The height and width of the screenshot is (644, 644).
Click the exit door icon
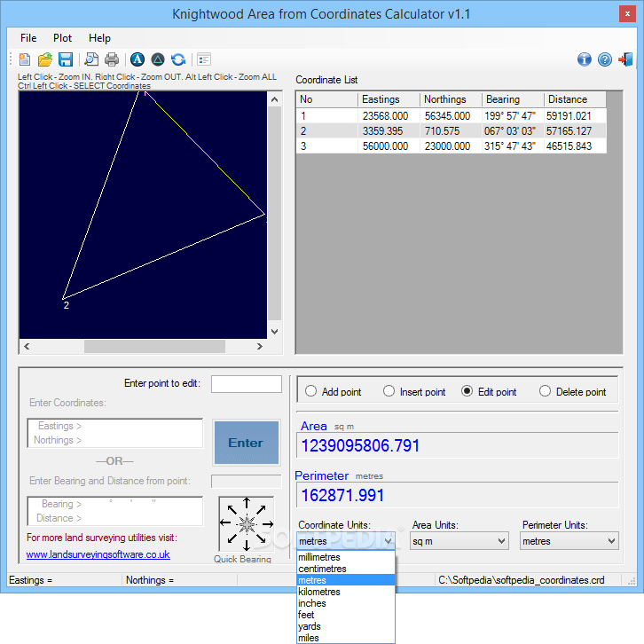click(x=625, y=59)
